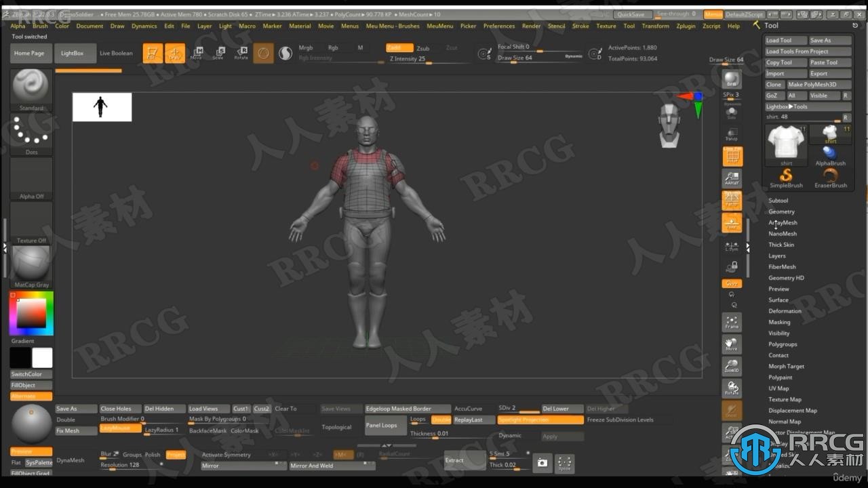Toggle the Double loops option
Screen dimensions: 868x488
[441, 420]
